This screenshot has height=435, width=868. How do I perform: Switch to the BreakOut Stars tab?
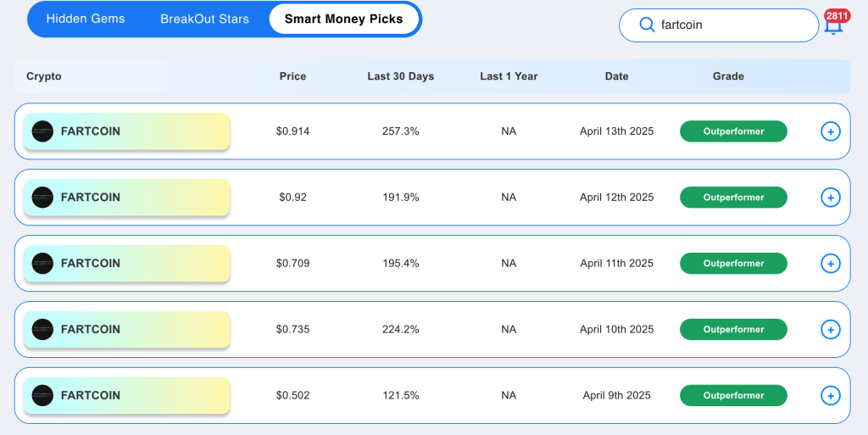coord(205,19)
